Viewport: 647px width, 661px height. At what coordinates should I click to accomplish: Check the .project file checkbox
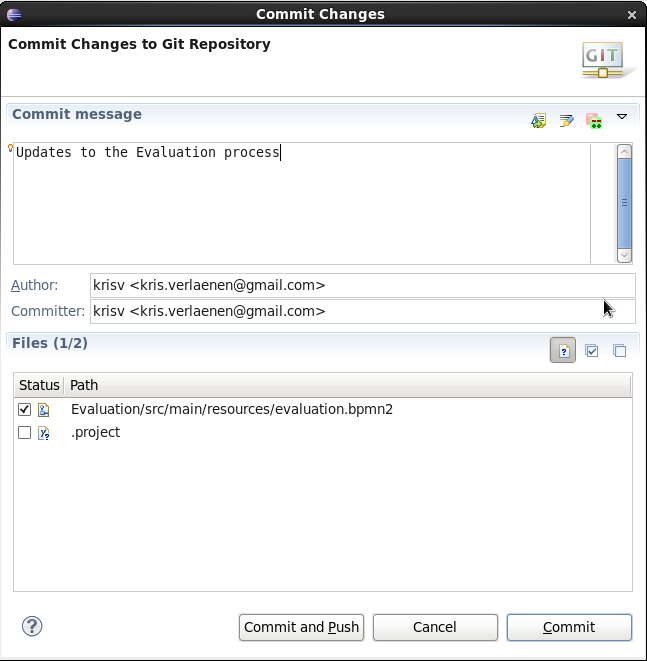click(25, 433)
